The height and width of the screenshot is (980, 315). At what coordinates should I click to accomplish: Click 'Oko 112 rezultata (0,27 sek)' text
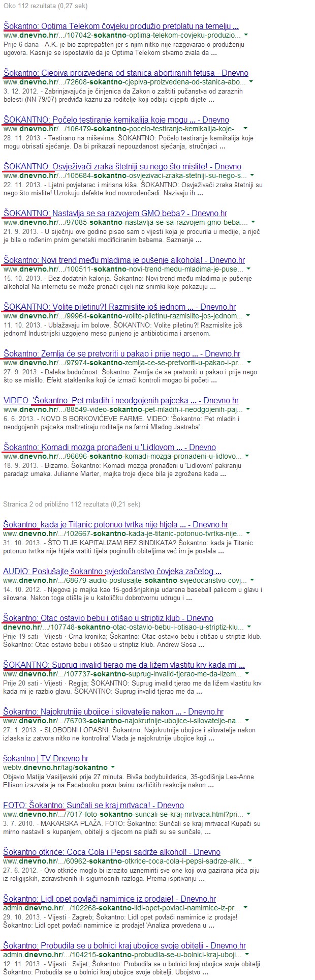pos(47,5)
